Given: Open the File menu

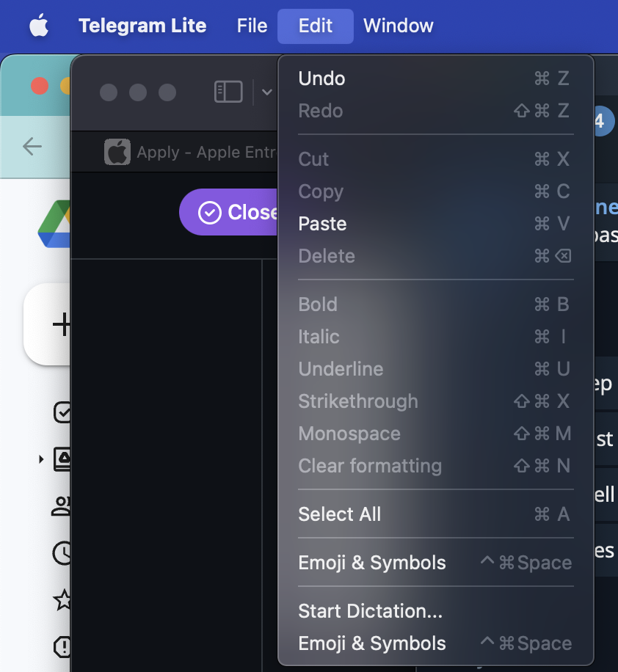Looking at the screenshot, I should tap(251, 26).
